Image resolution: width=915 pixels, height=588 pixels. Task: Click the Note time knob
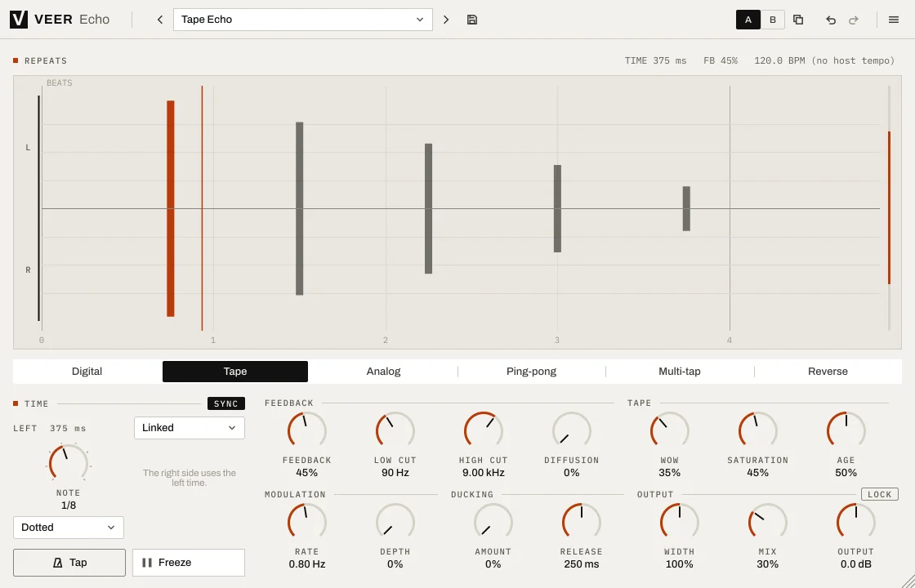pos(69,463)
